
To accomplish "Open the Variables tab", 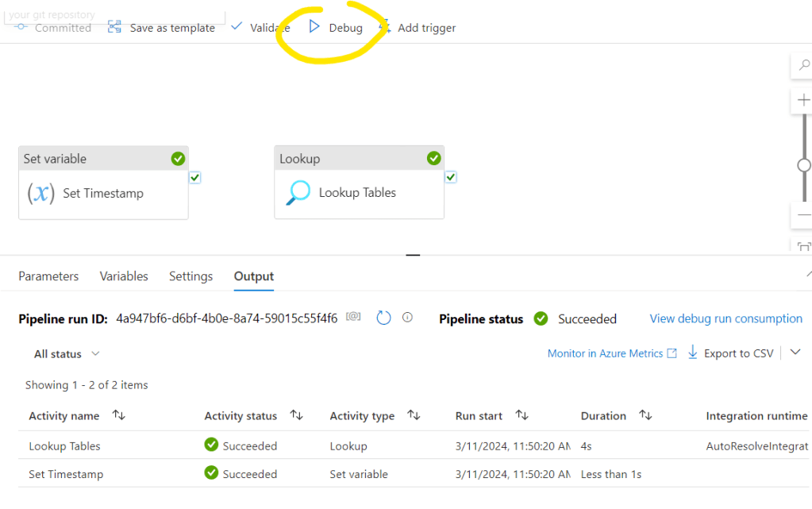I will tap(124, 276).
